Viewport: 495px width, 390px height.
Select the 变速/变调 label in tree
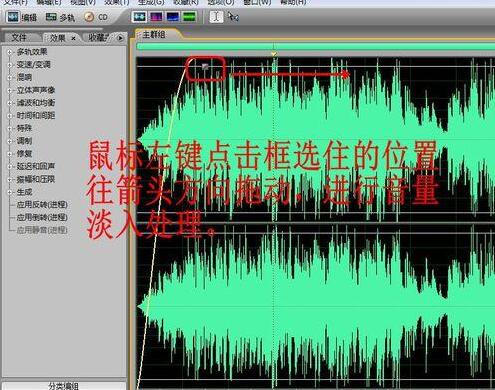(x=34, y=65)
